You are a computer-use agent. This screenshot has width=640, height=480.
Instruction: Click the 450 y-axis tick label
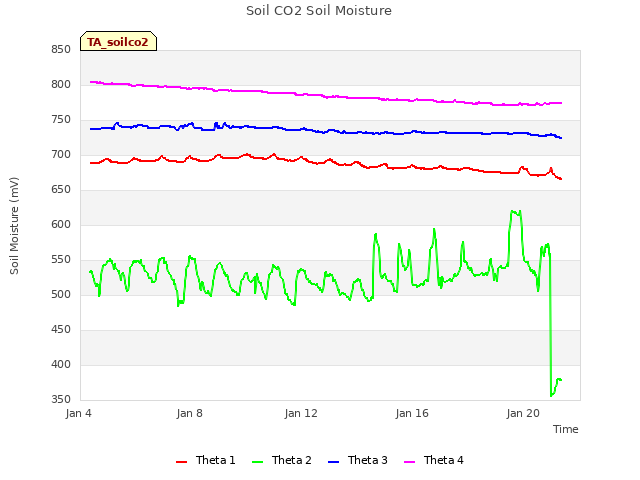click(x=61, y=329)
